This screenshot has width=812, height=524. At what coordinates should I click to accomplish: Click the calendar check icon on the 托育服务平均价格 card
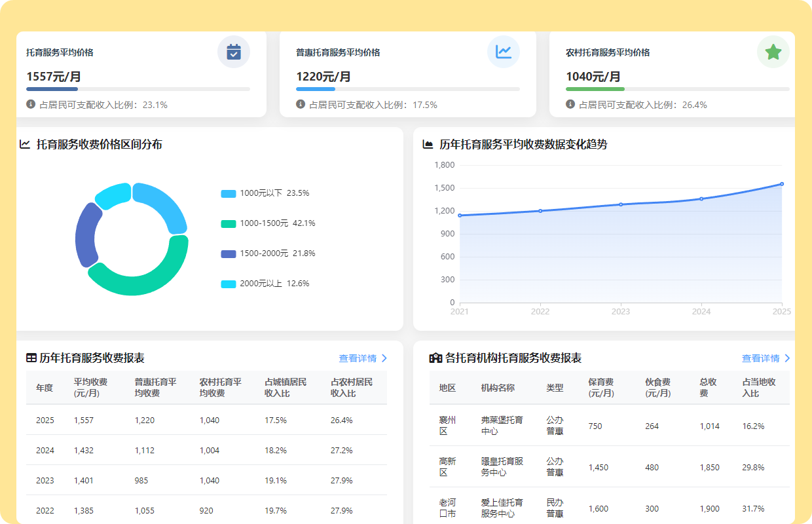click(x=234, y=52)
